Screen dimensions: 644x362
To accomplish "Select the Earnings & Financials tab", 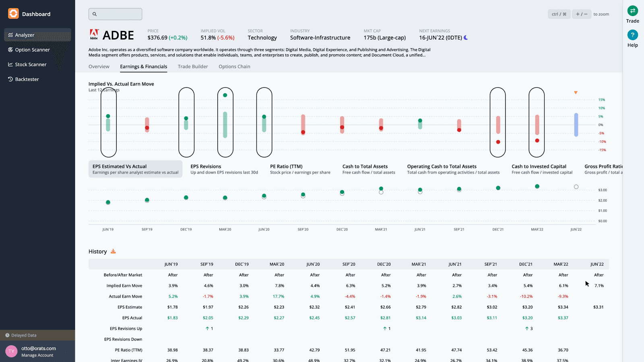I will click(x=144, y=67).
